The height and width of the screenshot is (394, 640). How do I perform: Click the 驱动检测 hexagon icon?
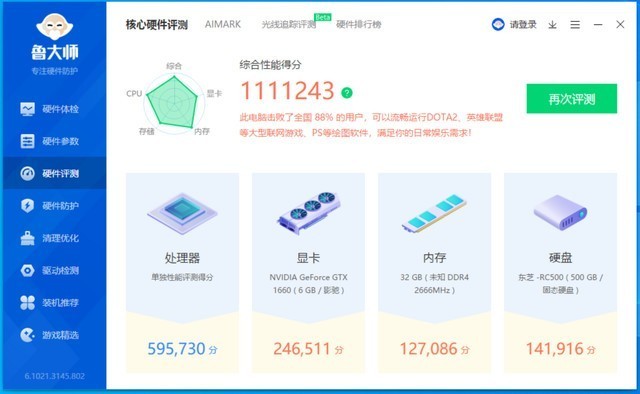[27, 270]
